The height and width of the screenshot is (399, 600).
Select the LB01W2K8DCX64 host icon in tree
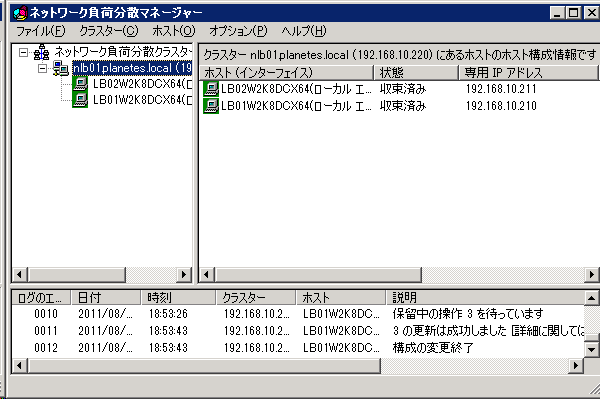click(x=80, y=100)
